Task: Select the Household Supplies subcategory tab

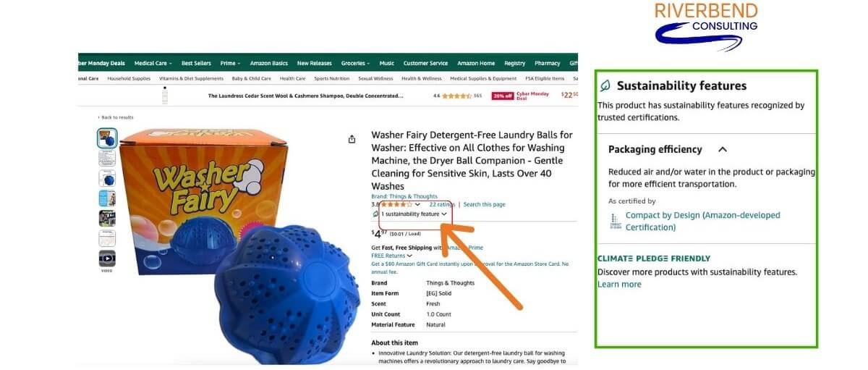Action: (x=129, y=78)
